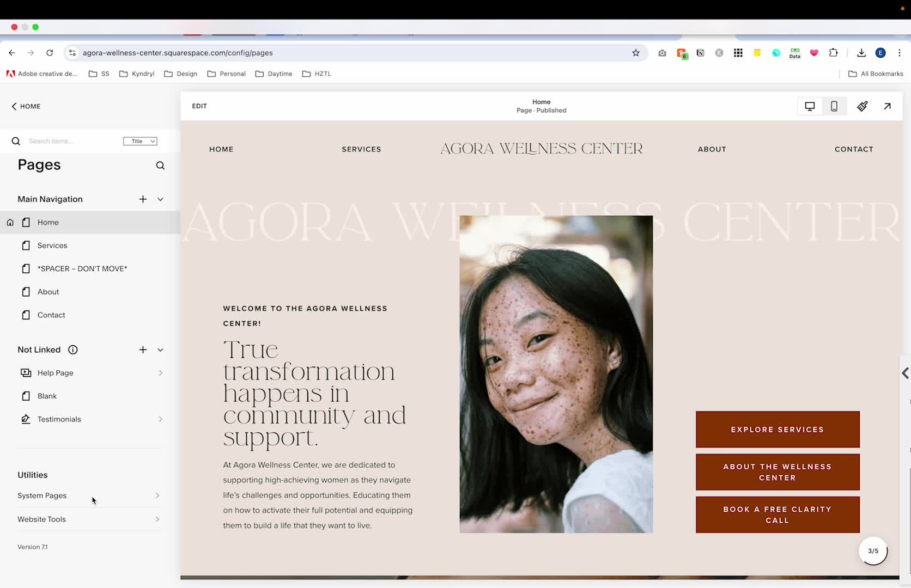Screen dimensions: 911x588
Task: Add page to Not Linked plus icon
Action: [x=143, y=350]
